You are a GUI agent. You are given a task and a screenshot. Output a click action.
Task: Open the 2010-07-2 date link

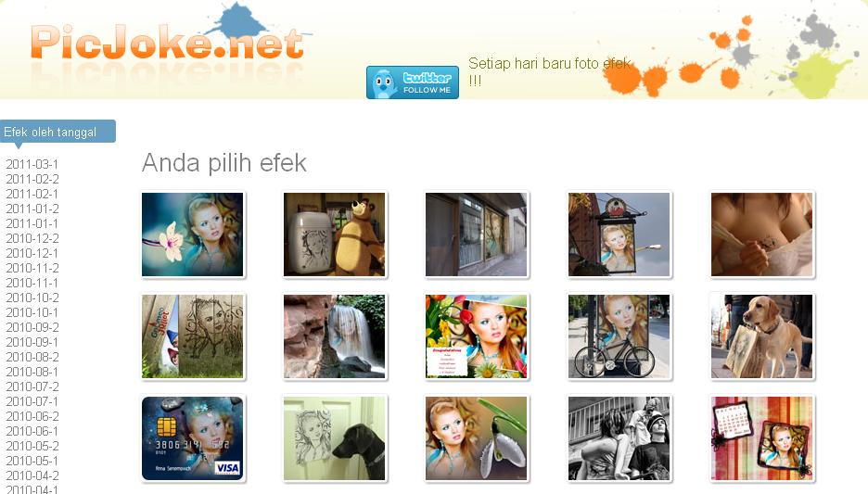pos(32,386)
